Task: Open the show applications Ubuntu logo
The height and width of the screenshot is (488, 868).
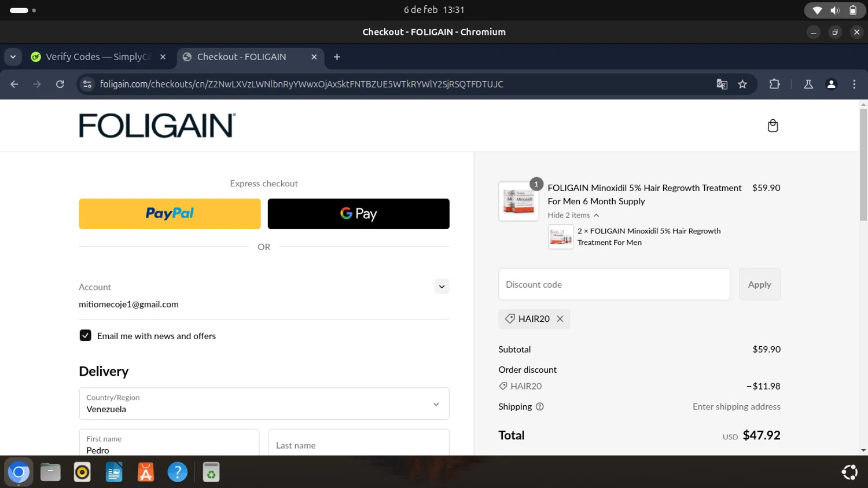Action: [x=849, y=472]
